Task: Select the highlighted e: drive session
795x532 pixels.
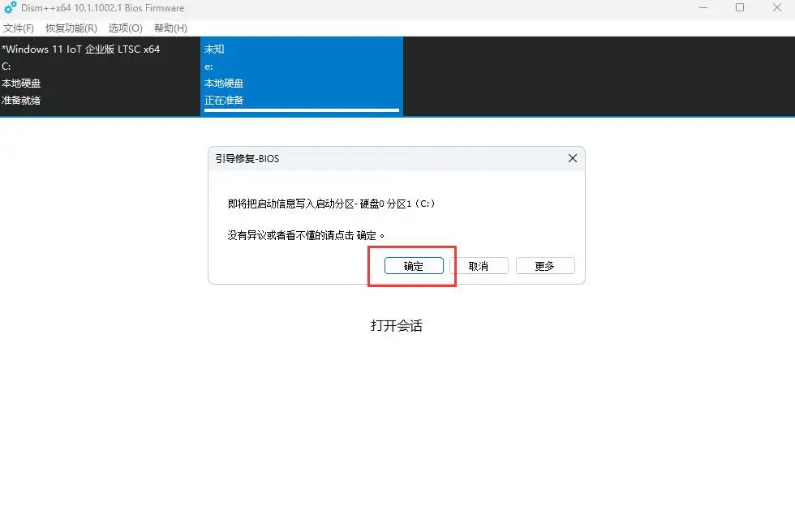Action: pyautogui.click(x=300, y=75)
